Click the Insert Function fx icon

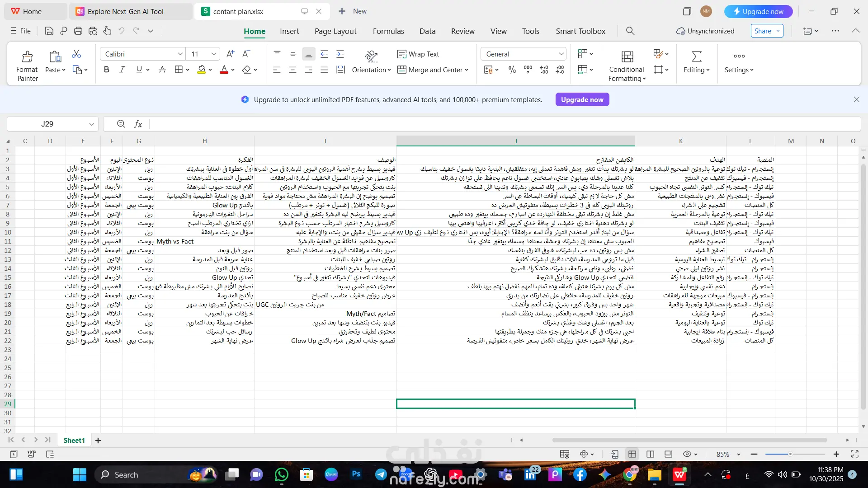coord(138,124)
